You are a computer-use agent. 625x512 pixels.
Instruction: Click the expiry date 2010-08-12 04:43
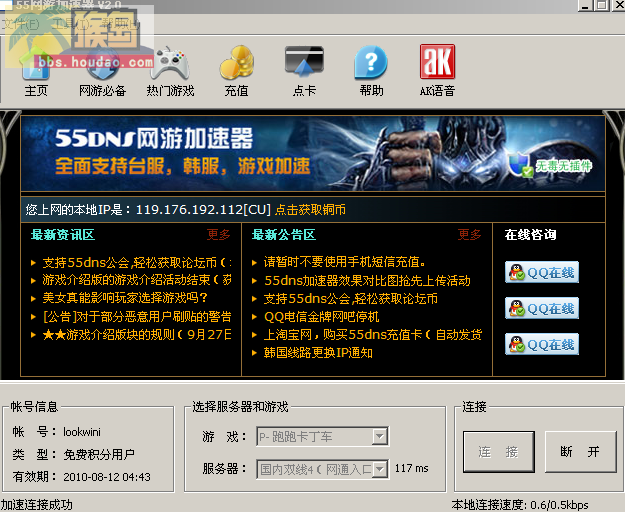tap(107, 477)
